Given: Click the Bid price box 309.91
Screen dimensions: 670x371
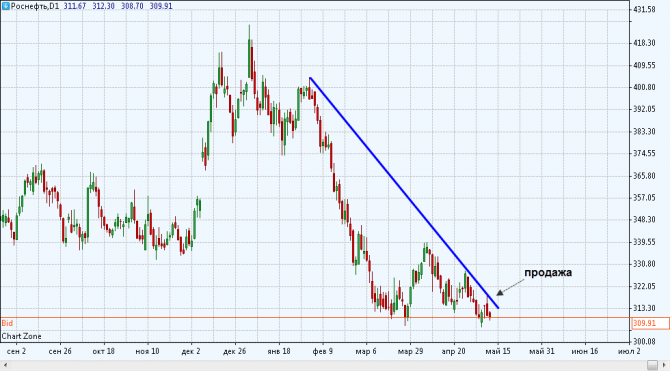Looking at the screenshot, I should pyautogui.click(x=650, y=323).
